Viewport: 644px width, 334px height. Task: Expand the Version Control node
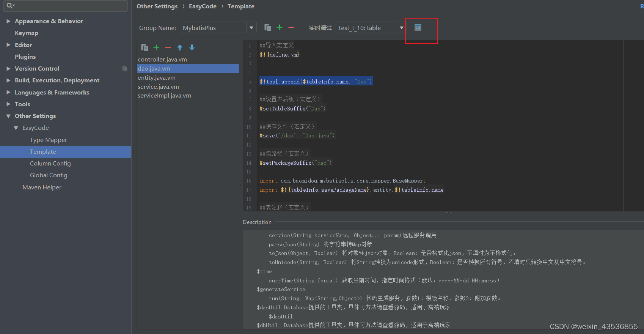[8, 69]
